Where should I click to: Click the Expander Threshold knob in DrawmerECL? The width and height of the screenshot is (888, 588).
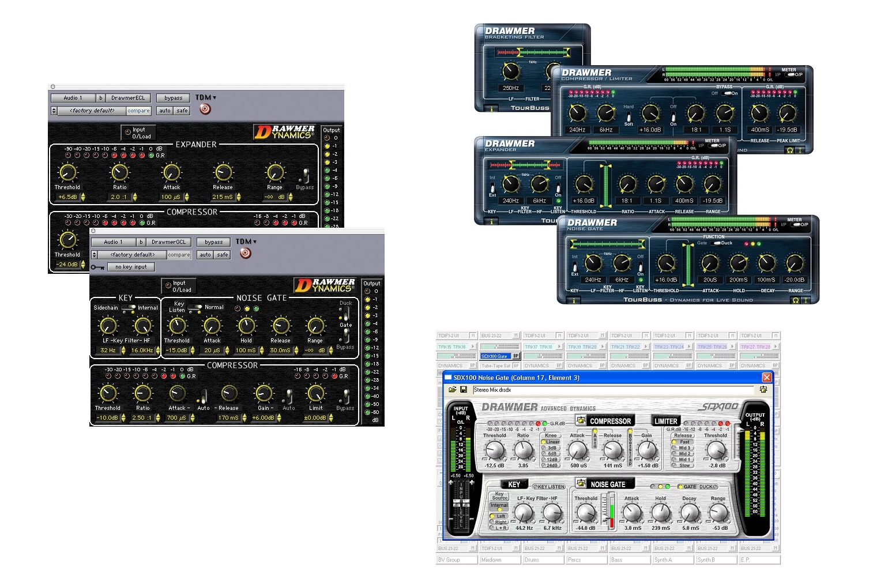coord(68,172)
